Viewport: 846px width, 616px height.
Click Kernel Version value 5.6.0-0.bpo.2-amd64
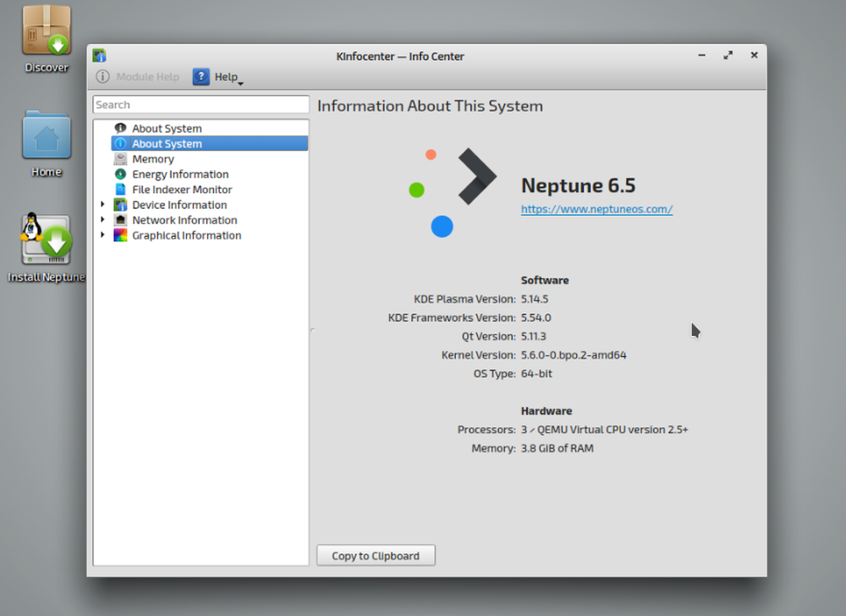574,355
